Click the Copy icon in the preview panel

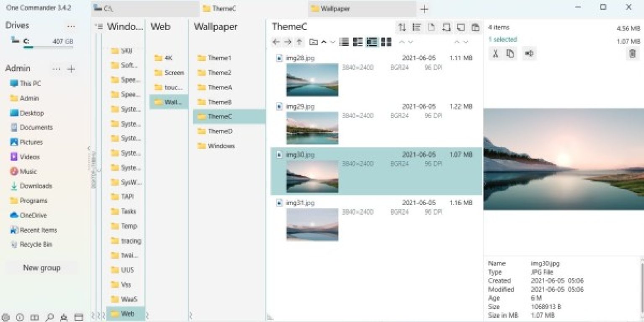[510, 53]
